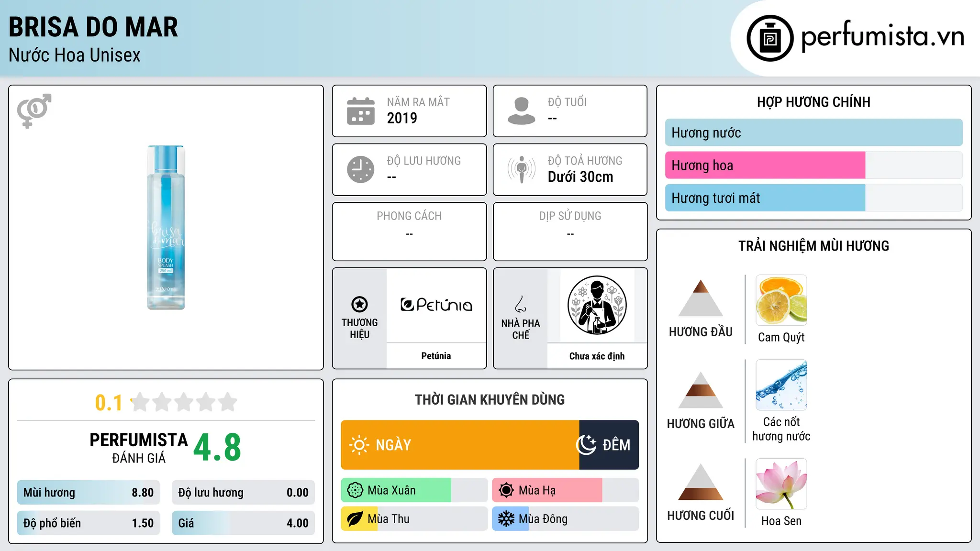Click the Hương Giữa pyramid icon
Screen dimensions: 980x551
point(701,390)
